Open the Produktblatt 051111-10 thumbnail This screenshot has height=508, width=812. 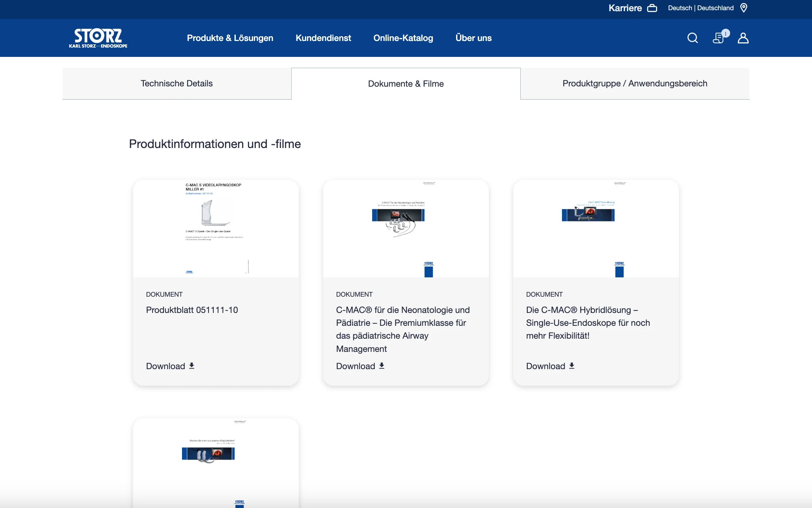pos(216,229)
